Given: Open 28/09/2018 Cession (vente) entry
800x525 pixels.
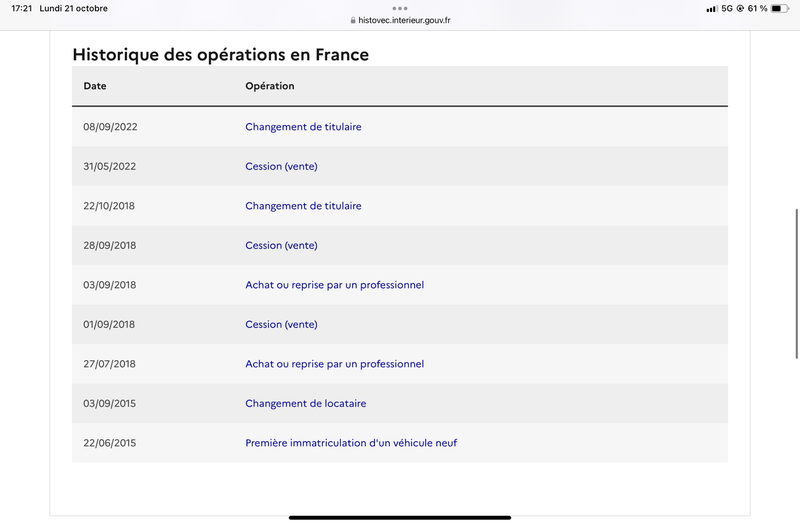Looking at the screenshot, I should tap(281, 245).
